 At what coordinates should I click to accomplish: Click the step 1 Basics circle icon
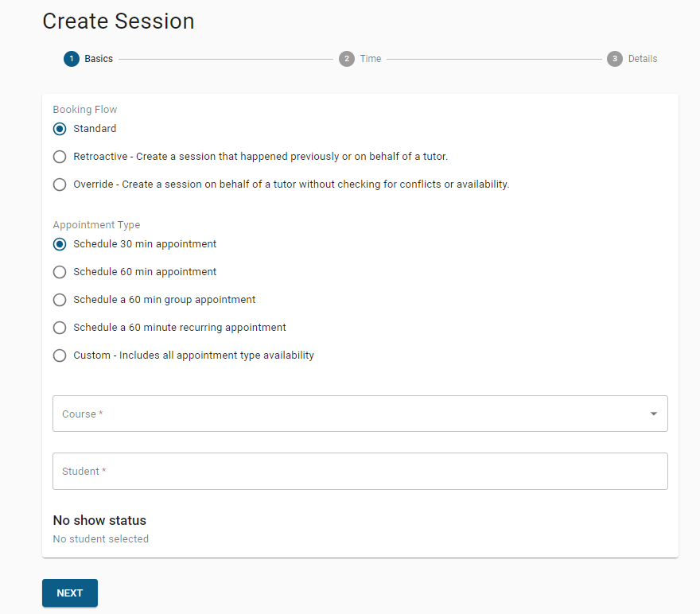[x=72, y=59]
